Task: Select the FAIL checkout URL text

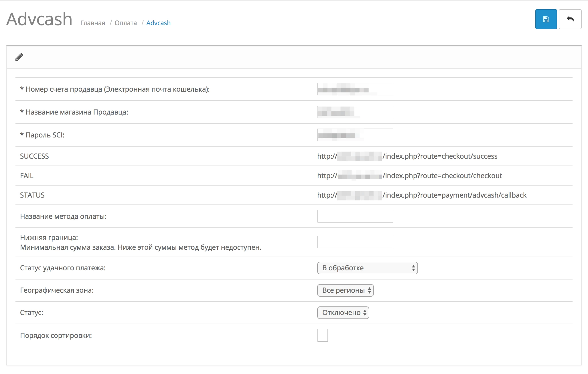Action: [409, 176]
